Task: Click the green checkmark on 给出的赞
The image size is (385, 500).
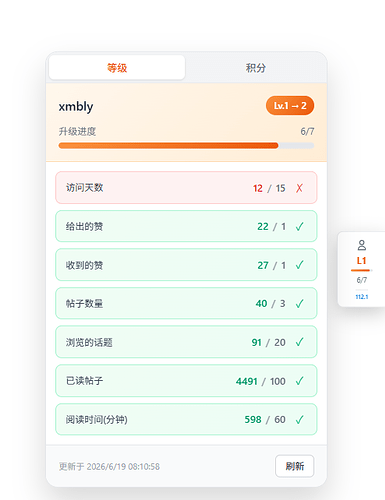Action: pos(299,227)
